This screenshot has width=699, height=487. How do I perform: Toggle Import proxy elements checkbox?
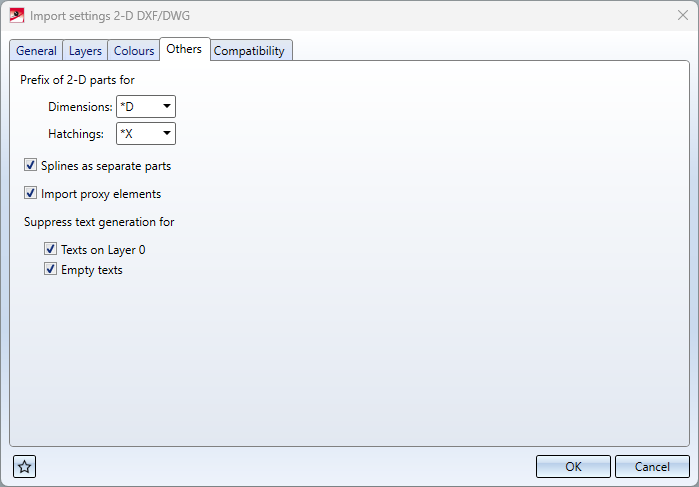(30, 193)
